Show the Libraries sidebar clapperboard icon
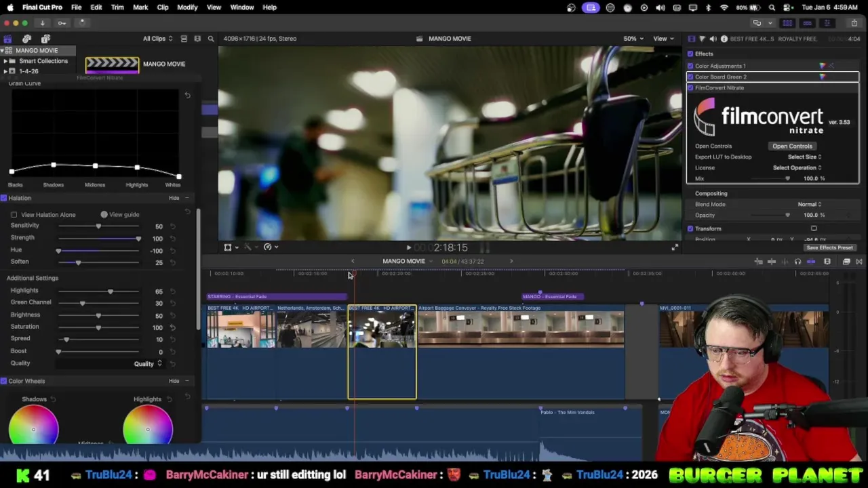Image resolution: width=868 pixels, height=488 pixels. point(7,39)
